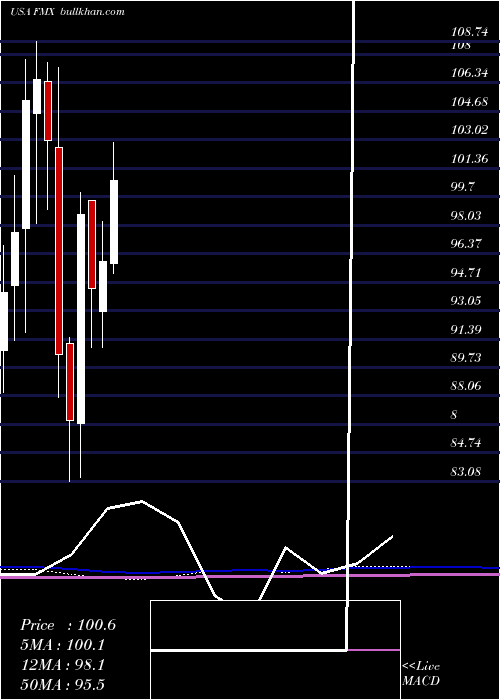The image size is (500, 700).
Task: Select the 108.74 price level label
Action: (x=469, y=32)
